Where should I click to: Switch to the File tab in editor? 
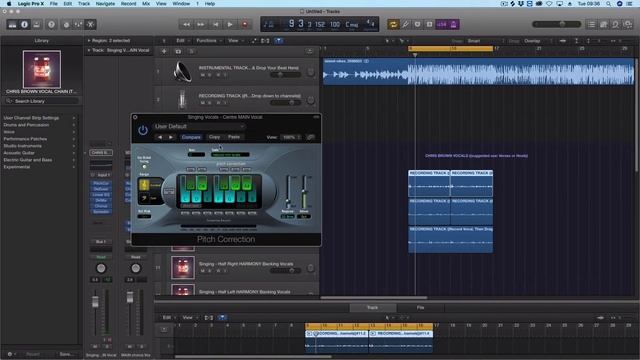coord(420,307)
